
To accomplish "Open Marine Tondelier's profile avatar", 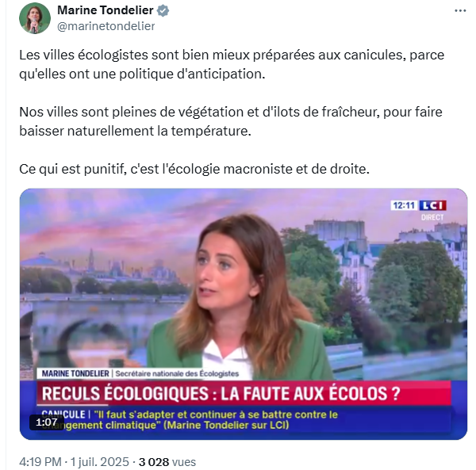I will click(x=35, y=18).
